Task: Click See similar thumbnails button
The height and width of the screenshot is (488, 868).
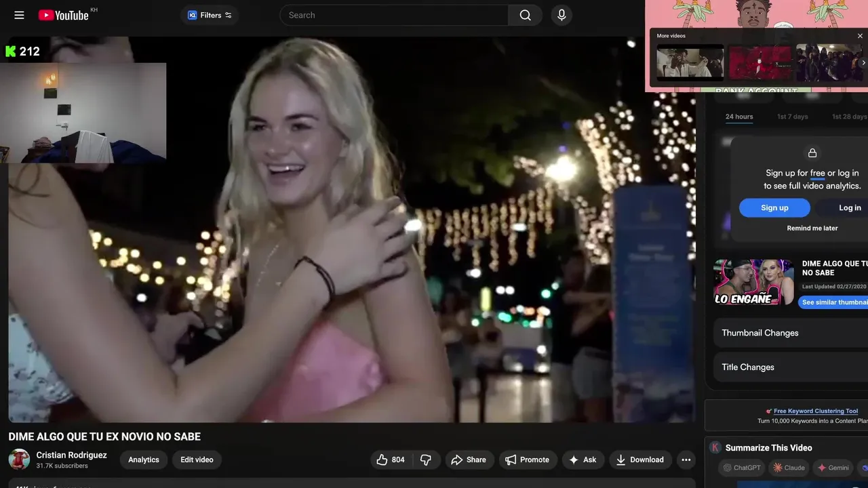Action: click(x=833, y=302)
